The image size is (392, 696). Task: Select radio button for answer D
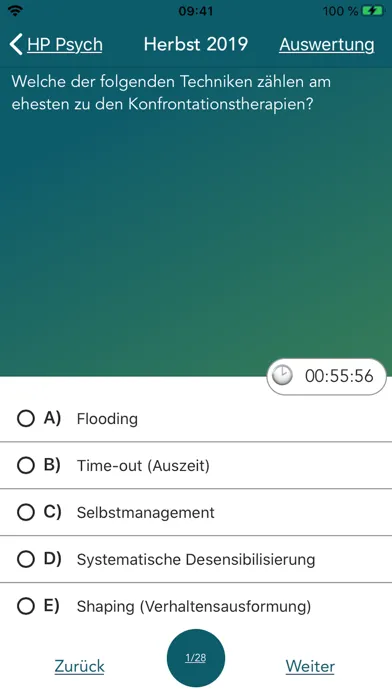click(26, 559)
